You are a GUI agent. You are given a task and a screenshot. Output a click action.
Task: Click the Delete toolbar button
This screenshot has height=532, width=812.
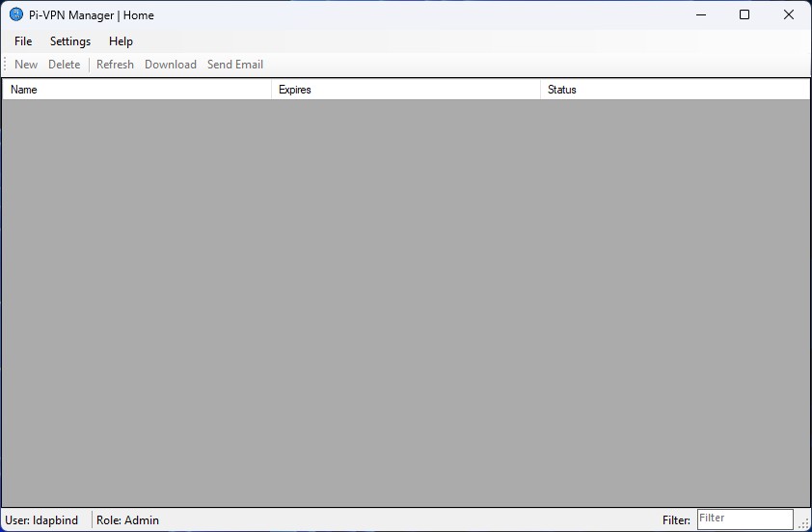[65, 65]
